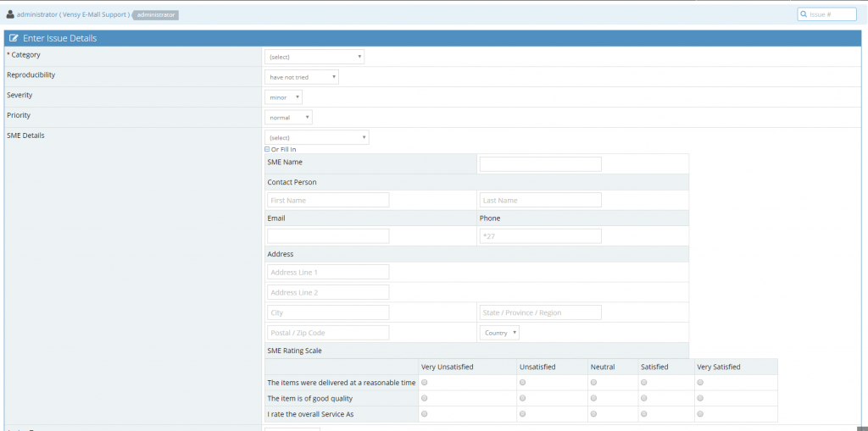Click the search icon in Issue # box

tap(804, 14)
